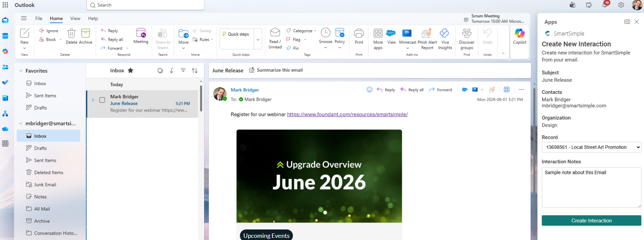Open the account profile picture

[x=637, y=5]
